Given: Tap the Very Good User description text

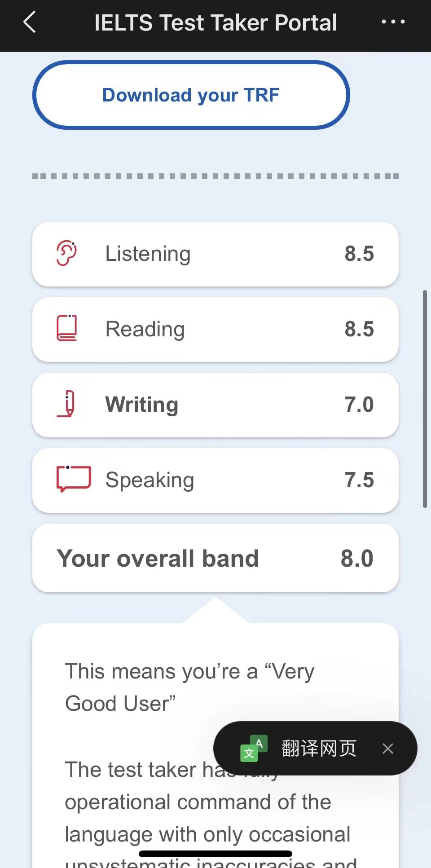Looking at the screenshot, I should coord(189,687).
